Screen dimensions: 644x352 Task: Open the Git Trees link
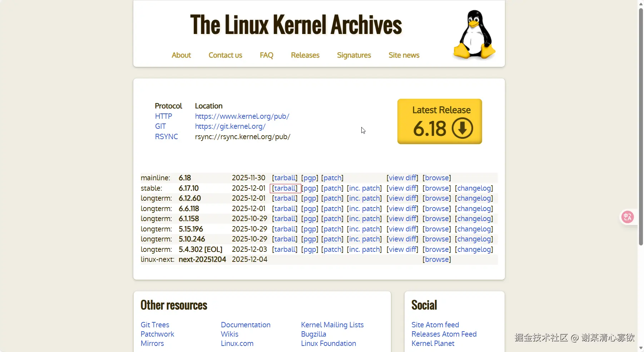tap(155, 325)
